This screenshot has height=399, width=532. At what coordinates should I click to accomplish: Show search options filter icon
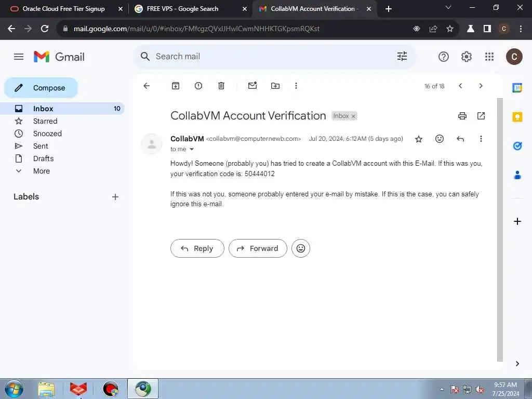(402, 56)
